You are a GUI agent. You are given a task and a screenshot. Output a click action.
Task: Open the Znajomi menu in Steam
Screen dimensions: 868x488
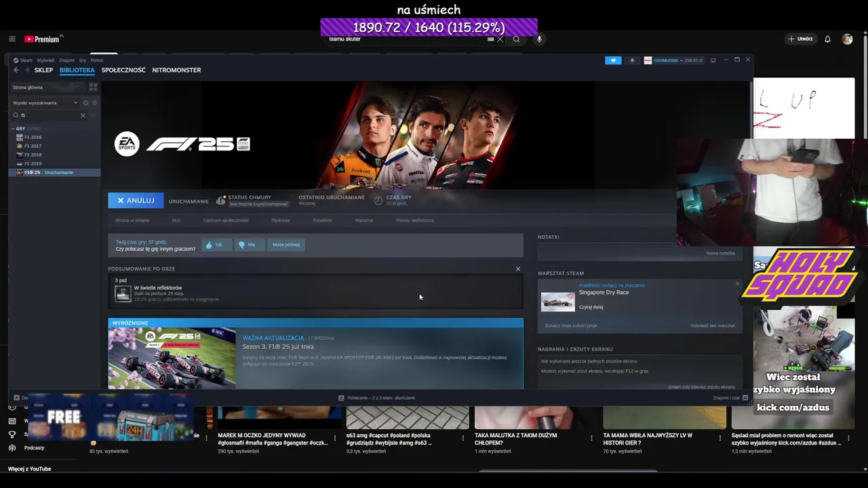click(x=66, y=60)
